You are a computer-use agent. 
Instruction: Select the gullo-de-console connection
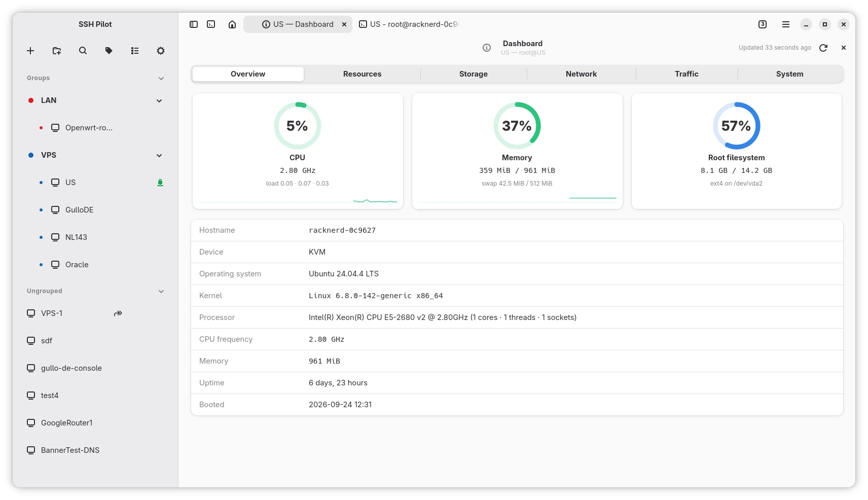(95, 368)
